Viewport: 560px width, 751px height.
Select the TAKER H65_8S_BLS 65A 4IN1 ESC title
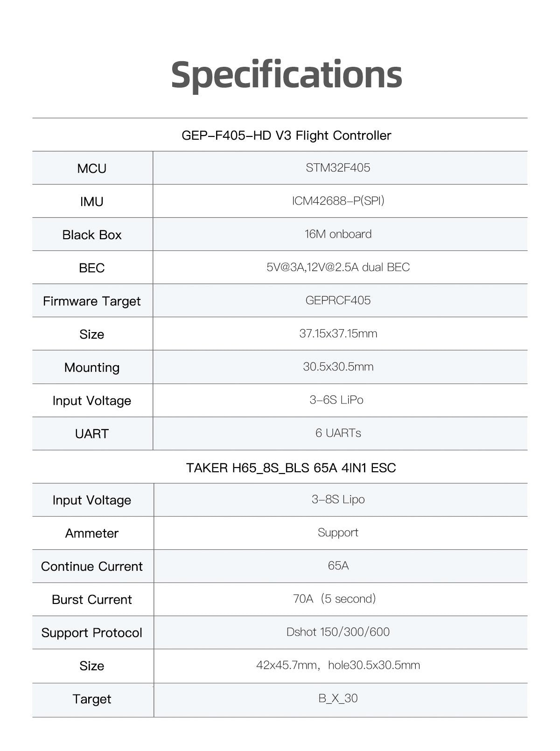point(291,468)
